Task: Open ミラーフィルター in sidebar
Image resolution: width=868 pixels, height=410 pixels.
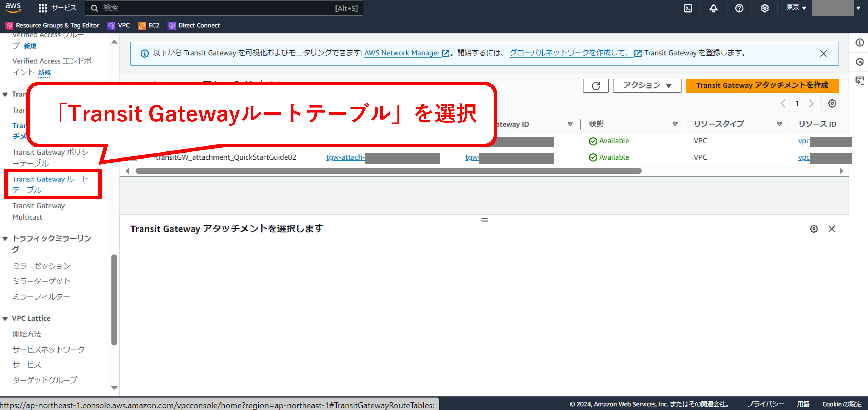Action: click(x=41, y=296)
